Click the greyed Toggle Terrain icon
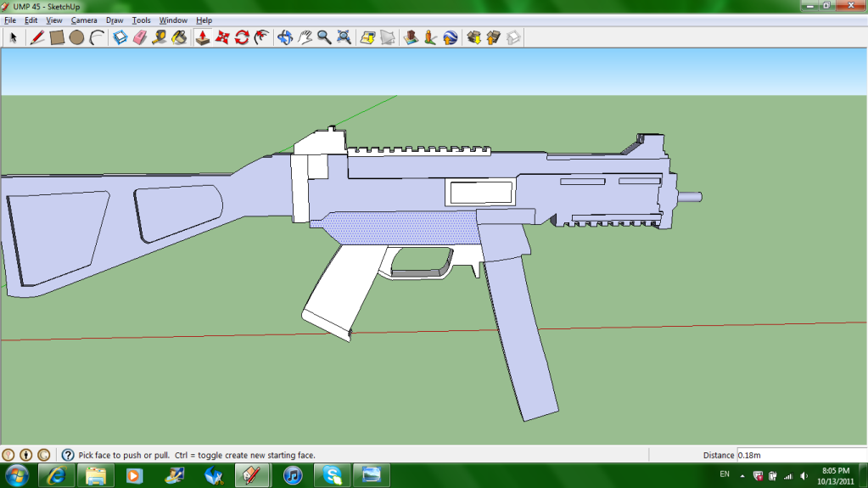868x488 pixels. click(x=388, y=37)
